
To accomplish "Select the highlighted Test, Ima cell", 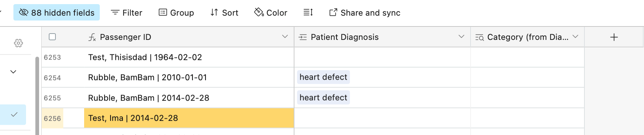I will [x=189, y=118].
